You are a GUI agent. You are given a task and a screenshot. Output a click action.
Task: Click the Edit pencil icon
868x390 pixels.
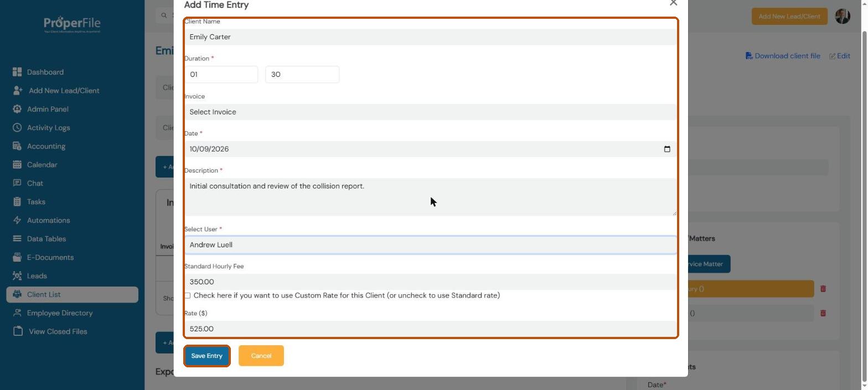tap(832, 56)
